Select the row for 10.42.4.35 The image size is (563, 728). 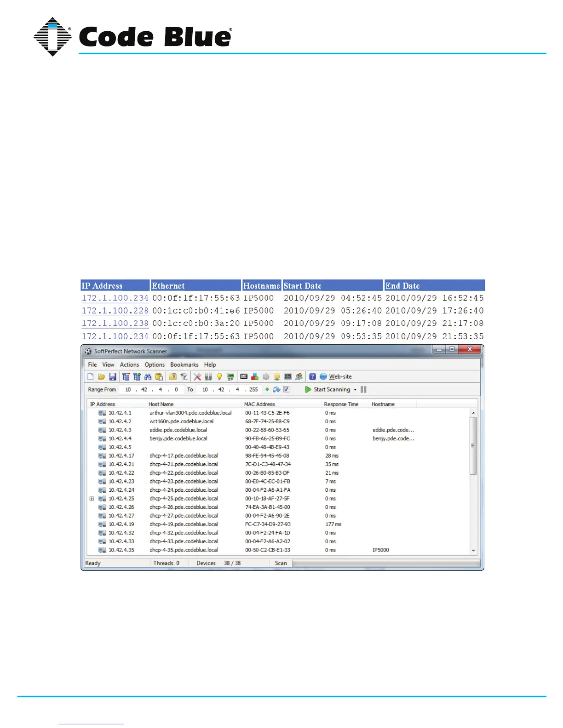pyautogui.click(x=279, y=550)
